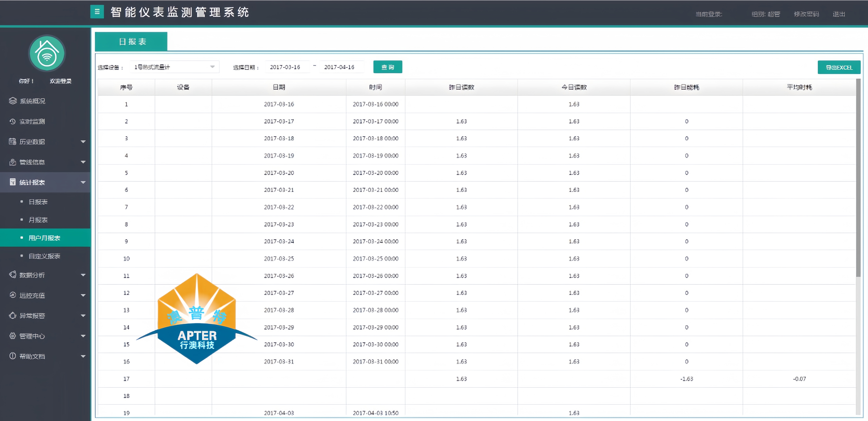Click the -1.63 value in row 17

pos(686,379)
